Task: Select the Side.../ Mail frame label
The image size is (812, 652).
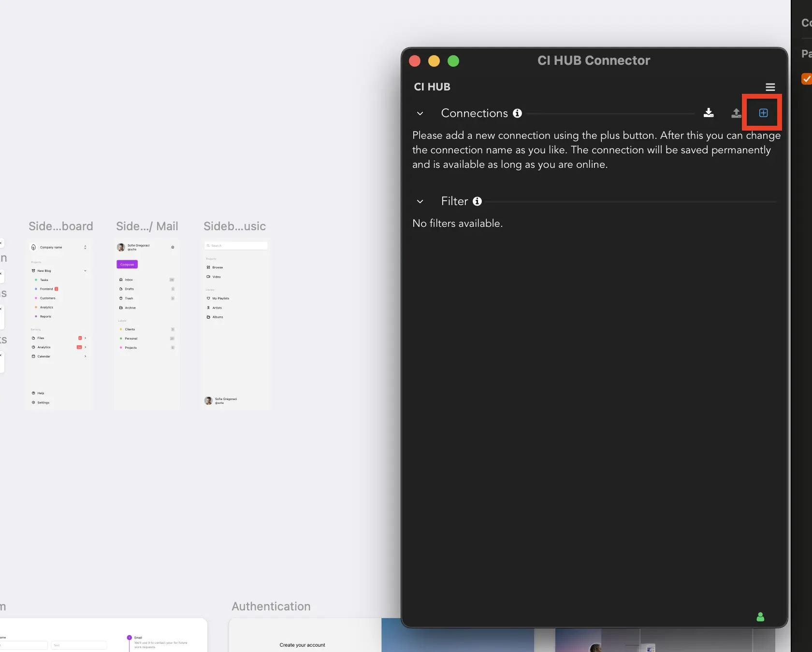Action: pyautogui.click(x=147, y=226)
